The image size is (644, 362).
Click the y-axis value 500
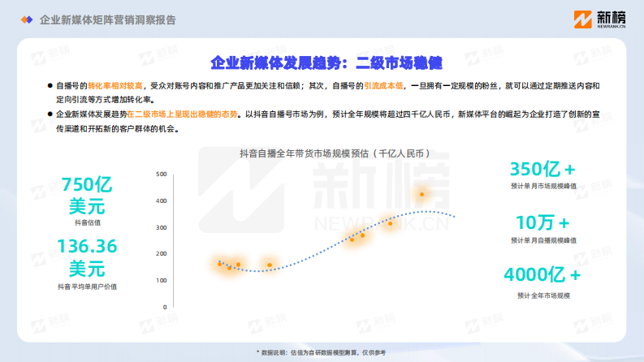pos(162,174)
